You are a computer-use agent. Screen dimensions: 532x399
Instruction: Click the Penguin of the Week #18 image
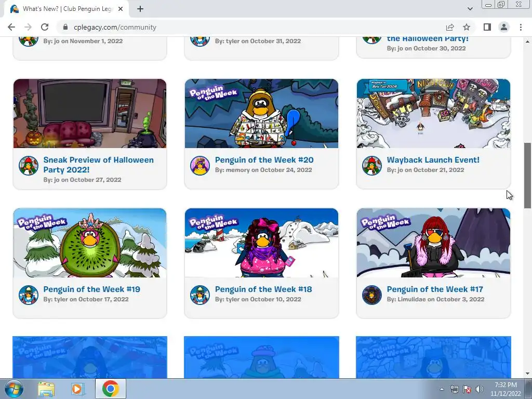click(262, 243)
